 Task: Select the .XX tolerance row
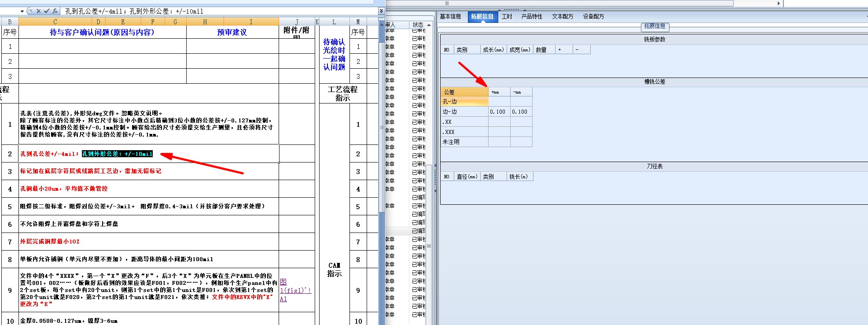(x=464, y=122)
